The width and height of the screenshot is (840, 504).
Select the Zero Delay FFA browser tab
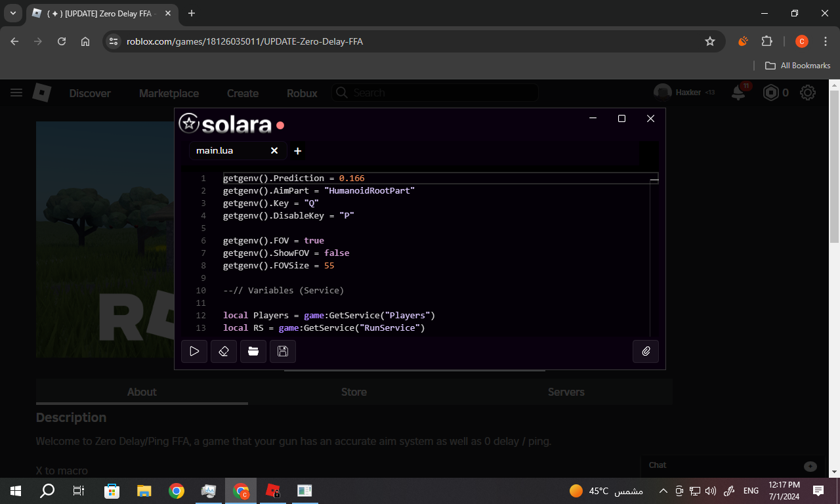[x=102, y=13]
